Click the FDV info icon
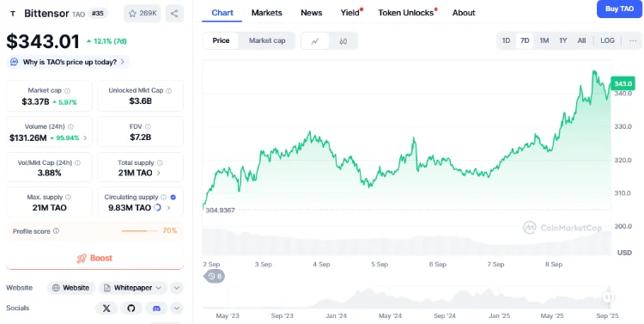644x324 pixels. (148, 127)
